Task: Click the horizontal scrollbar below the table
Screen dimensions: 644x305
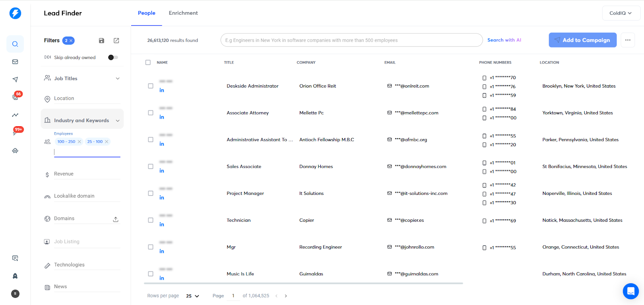Action: 303,283
